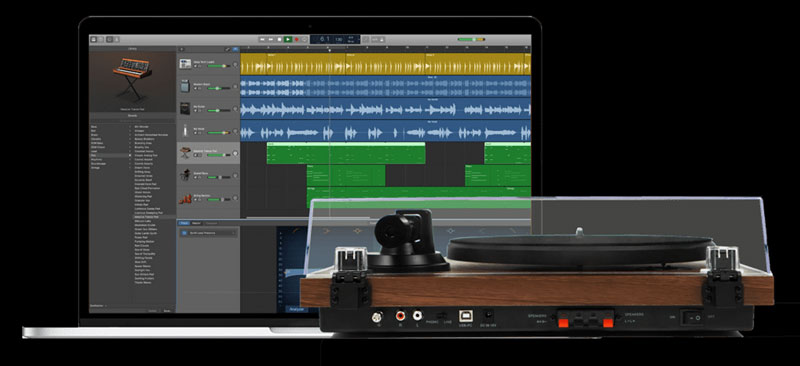Image resolution: width=800 pixels, height=366 pixels.
Task: Click the green Play button
Action: click(x=288, y=39)
